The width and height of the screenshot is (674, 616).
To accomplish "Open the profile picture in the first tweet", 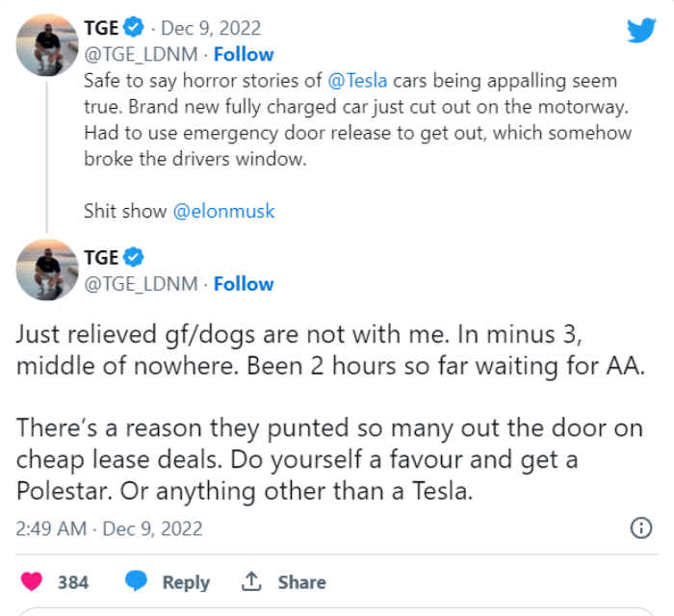I will click(47, 44).
